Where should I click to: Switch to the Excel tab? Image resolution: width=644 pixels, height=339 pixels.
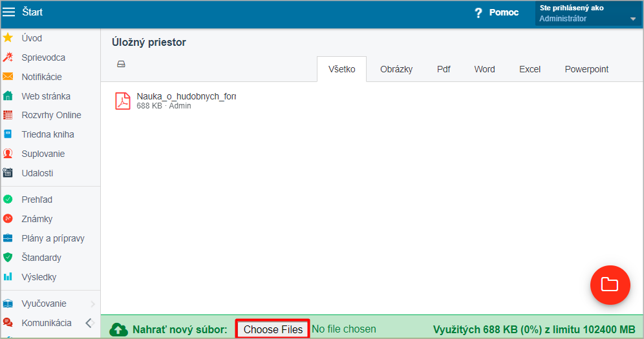[530, 69]
